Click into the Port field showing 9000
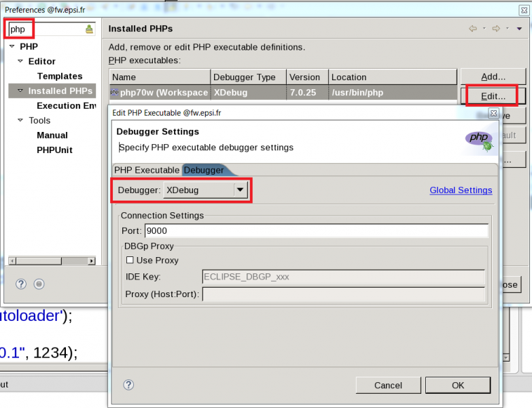 click(316, 231)
